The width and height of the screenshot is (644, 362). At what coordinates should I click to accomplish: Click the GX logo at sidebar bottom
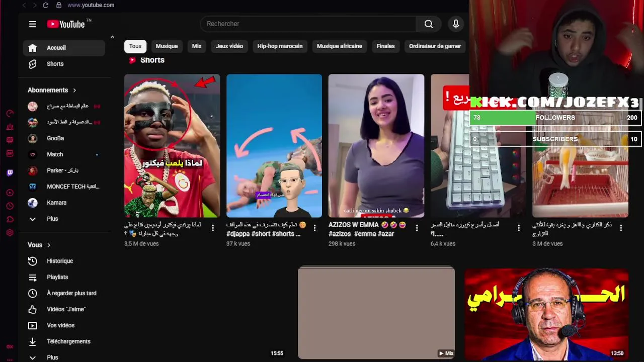(x=10, y=347)
